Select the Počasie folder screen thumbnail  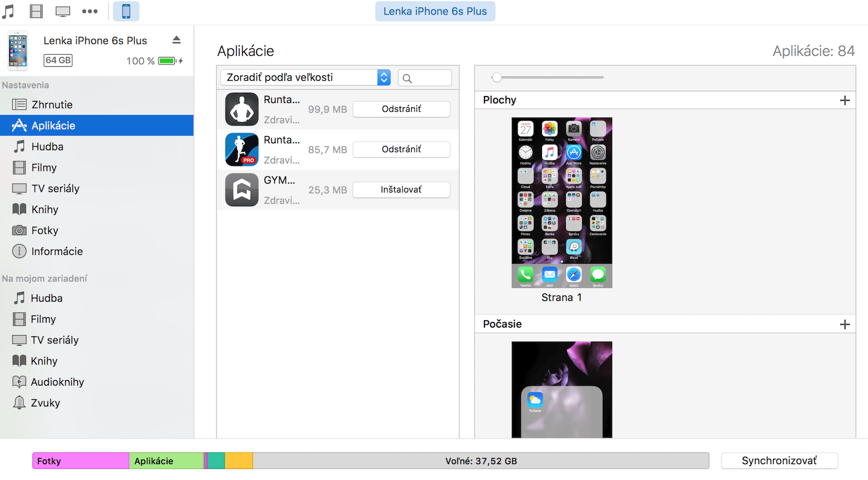coord(562,389)
